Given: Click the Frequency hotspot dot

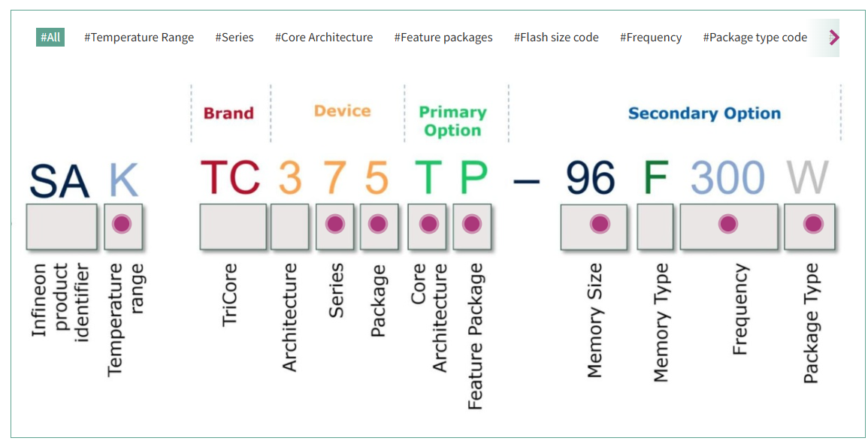Looking at the screenshot, I should tap(727, 224).
